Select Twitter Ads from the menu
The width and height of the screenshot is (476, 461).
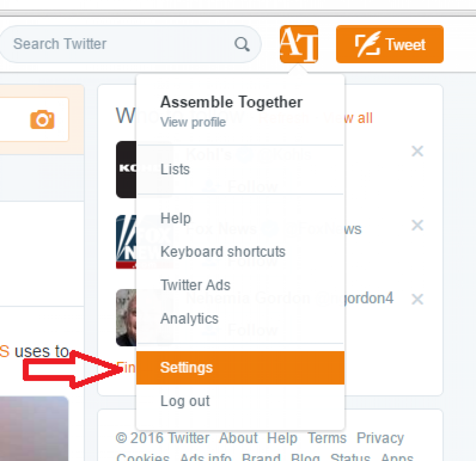tap(195, 285)
